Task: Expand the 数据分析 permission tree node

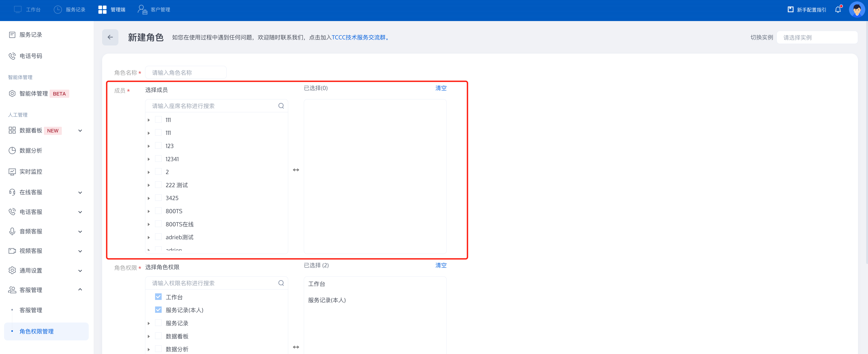Action: tap(149, 350)
